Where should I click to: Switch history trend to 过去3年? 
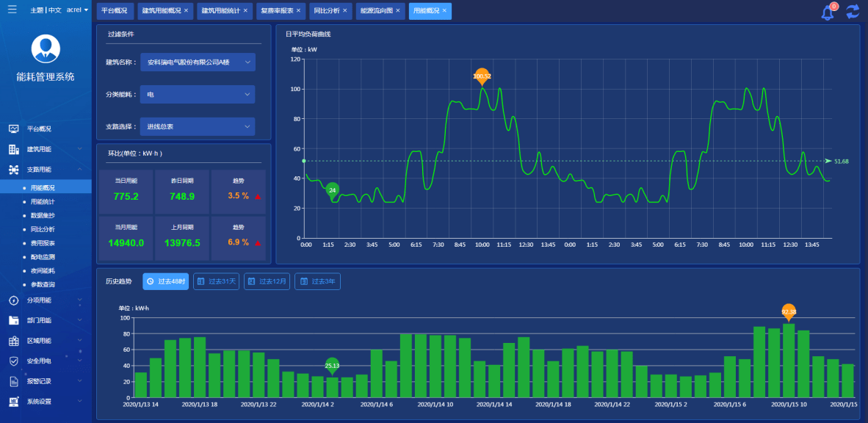tap(317, 281)
